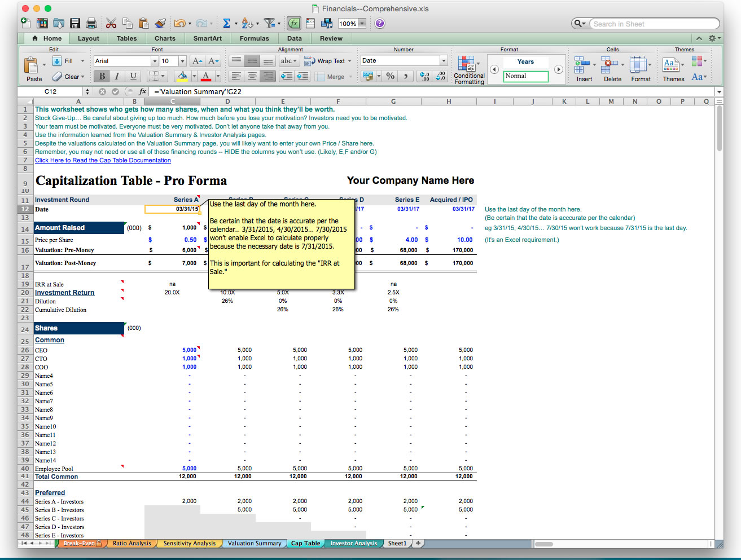741x560 pixels.
Task: Toggle Underline formatting button
Action: tap(133, 76)
